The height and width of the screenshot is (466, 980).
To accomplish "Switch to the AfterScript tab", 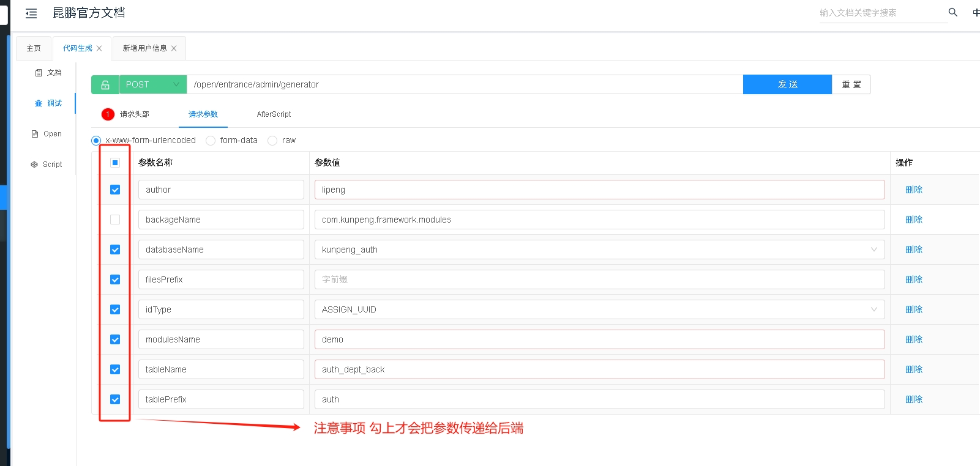I will pyautogui.click(x=274, y=114).
